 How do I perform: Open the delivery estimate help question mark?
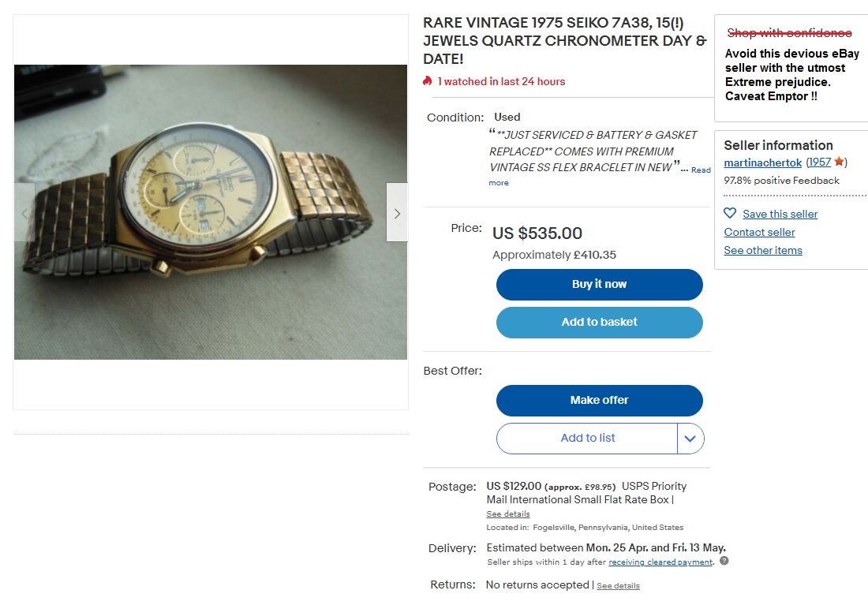click(x=723, y=562)
